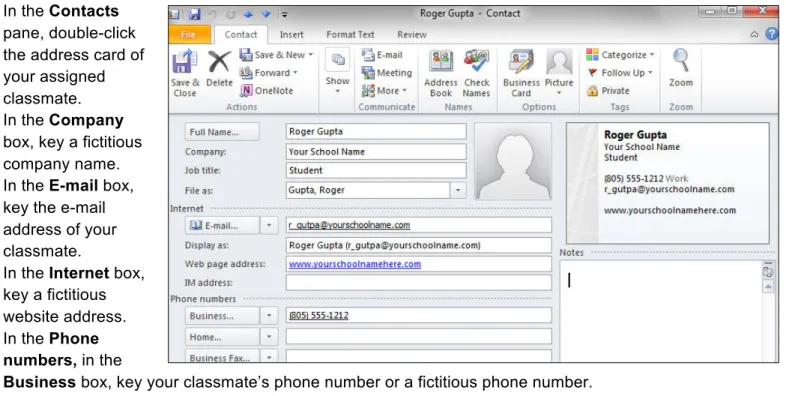786x396 pixels.
Task: Open the Categorize color menu
Action: point(621,55)
